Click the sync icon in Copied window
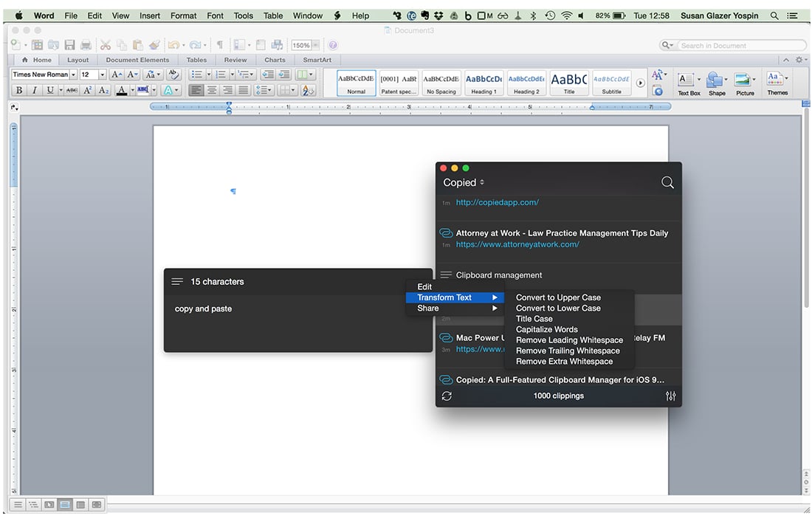 point(447,396)
